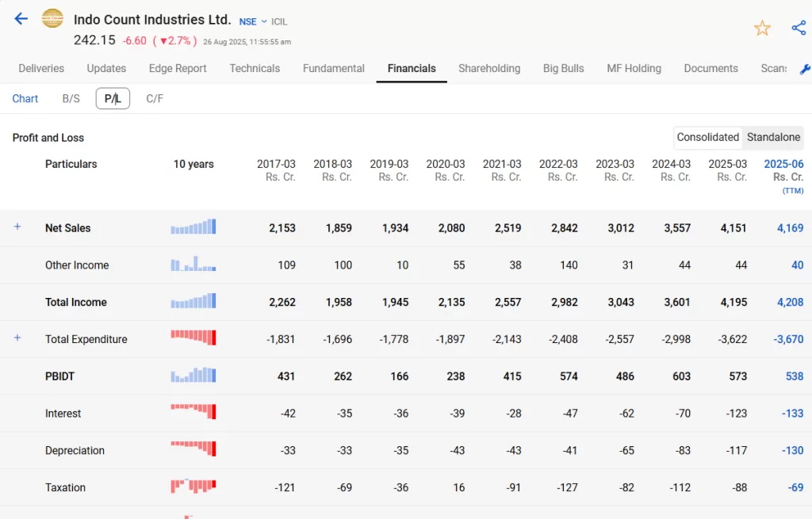Go back using the arrow icon
Viewport: 812px width, 519px height.
coord(21,19)
